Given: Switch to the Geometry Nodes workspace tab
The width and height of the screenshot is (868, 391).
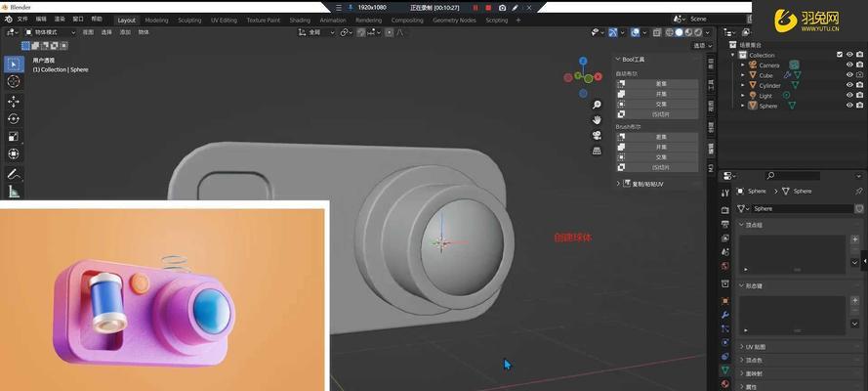Looking at the screenshot, I should tap(454, 20).
